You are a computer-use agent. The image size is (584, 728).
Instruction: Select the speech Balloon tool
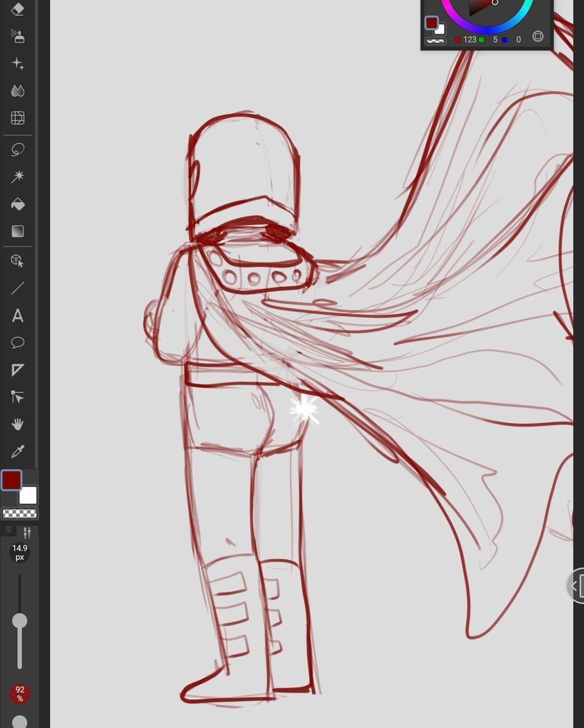coord(18,343)
